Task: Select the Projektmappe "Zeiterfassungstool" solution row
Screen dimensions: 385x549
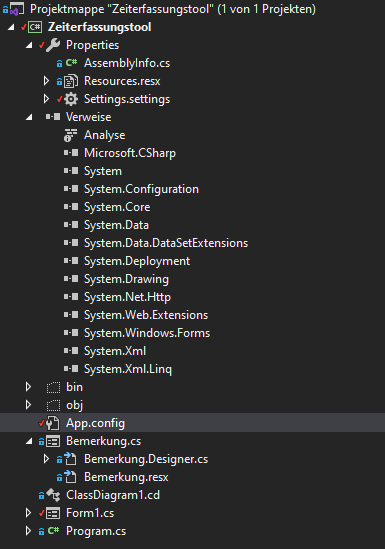Action: (173, 9)
